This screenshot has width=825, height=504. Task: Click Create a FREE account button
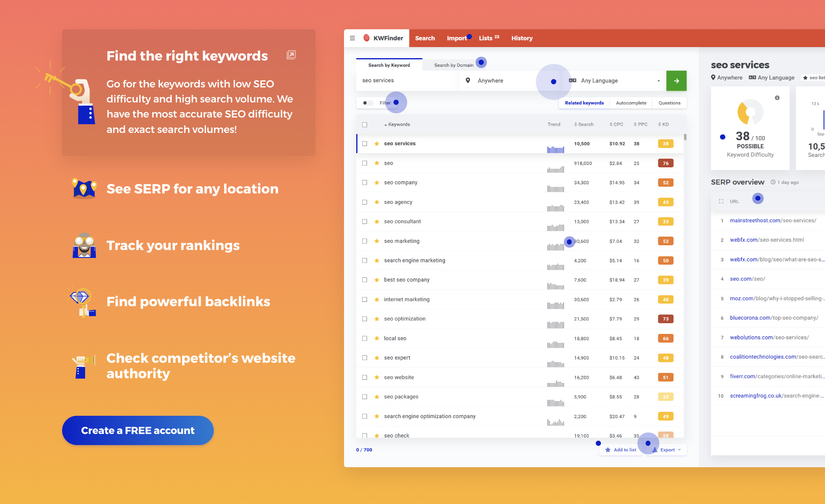[x=138, y=430]
